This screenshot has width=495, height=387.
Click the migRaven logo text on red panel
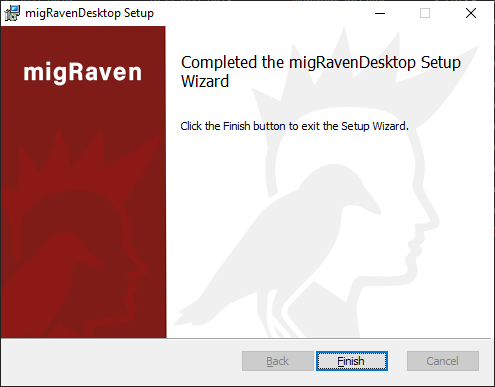coord(83,72)
